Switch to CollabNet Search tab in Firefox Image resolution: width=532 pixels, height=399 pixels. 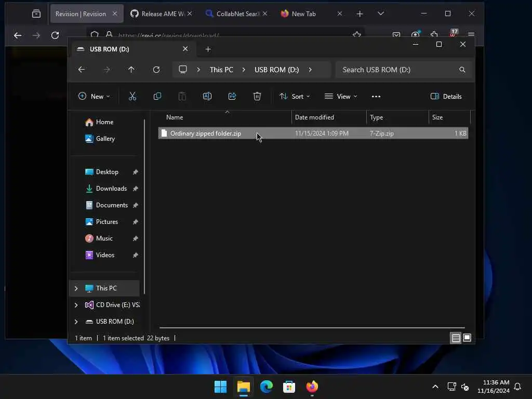pos(237,14)
